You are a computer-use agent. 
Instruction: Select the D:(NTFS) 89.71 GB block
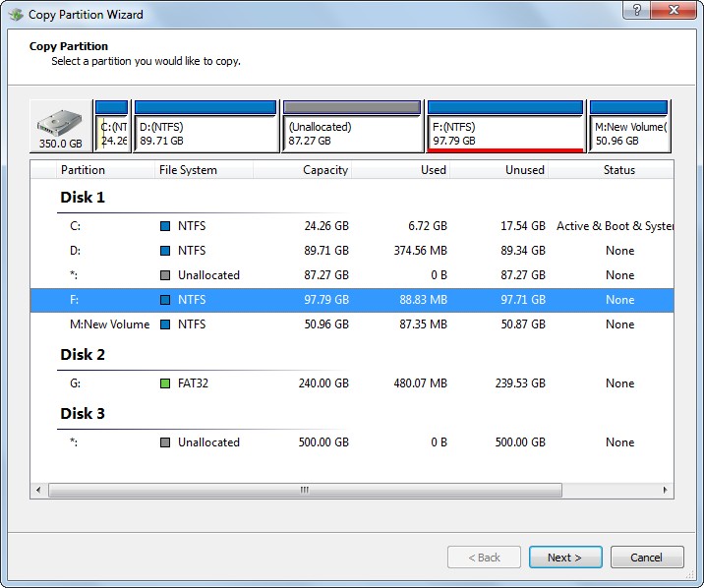tap(206, 126)
